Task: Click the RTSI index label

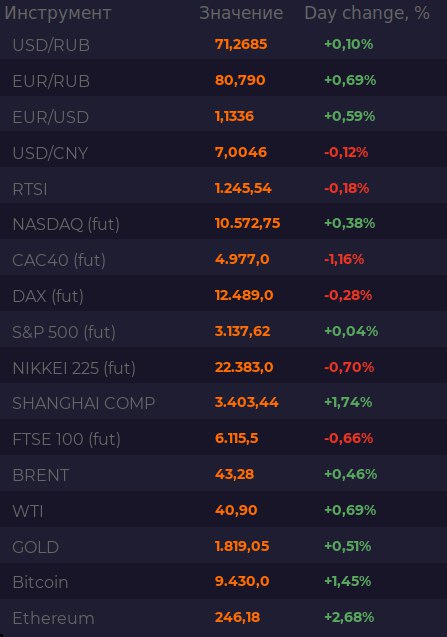Action: [x=30, y=189]
